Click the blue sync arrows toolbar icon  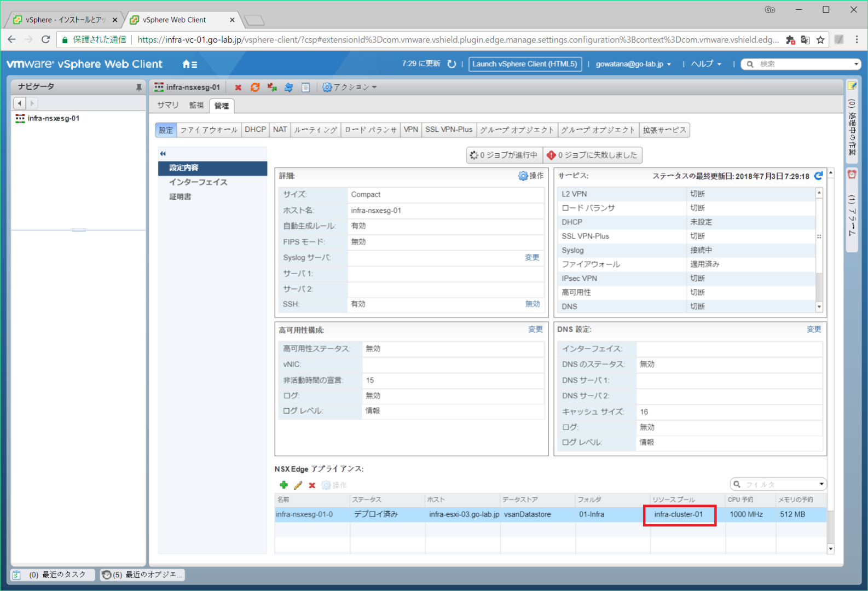point(288,88)
